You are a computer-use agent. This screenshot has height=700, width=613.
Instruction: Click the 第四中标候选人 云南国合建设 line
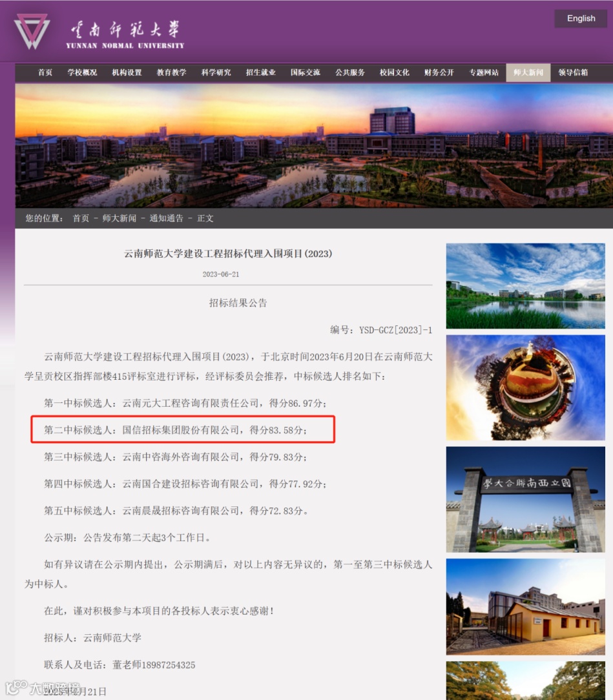click(x=185, y=484)
